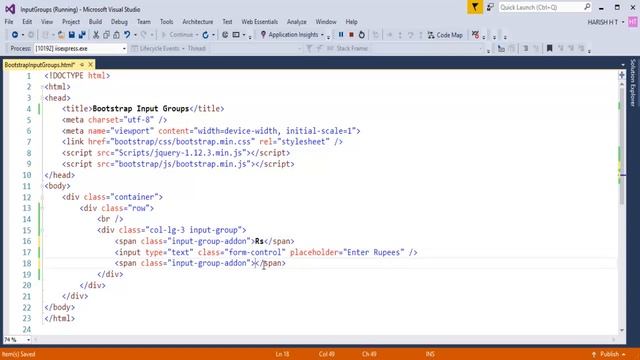Click the INS indicator in status bar

click(430, 354)
